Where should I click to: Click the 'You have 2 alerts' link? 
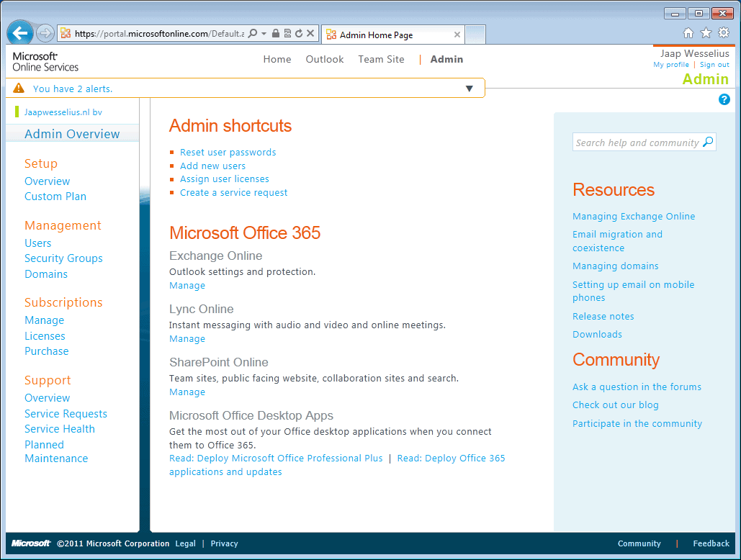[x=73, y=89]
